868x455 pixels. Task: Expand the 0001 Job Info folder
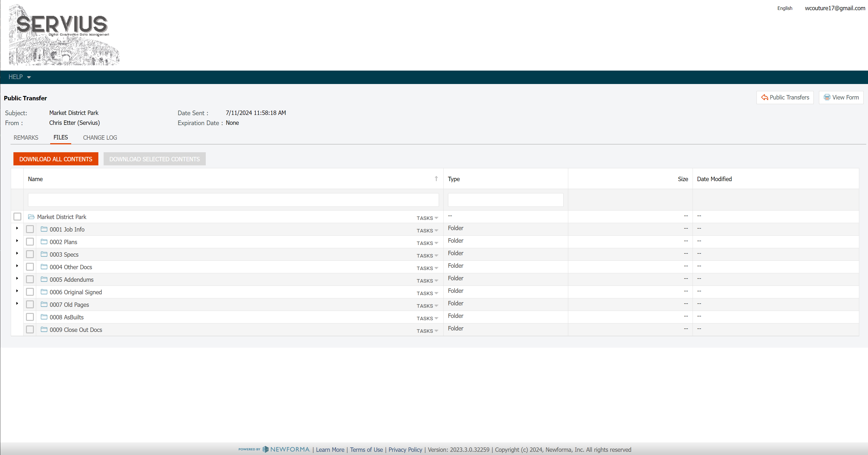(x=17, y=228)
